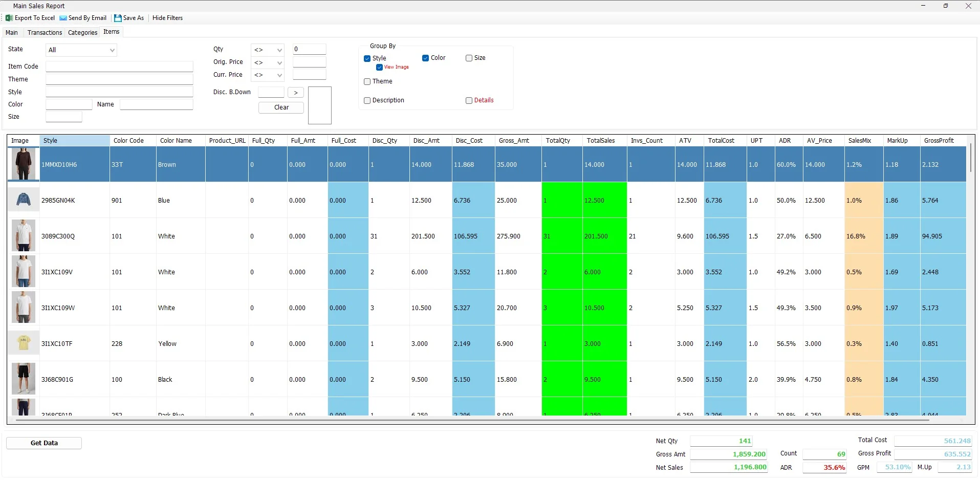
Task: Enable the Theme group-by checkbox
Action: click(x=367, y=81)
